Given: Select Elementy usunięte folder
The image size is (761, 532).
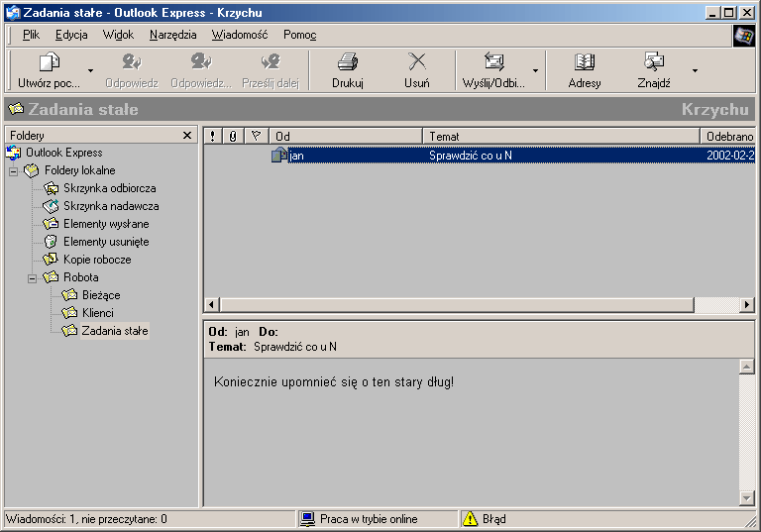Looking at the screenshot, I should click(106, 242).
